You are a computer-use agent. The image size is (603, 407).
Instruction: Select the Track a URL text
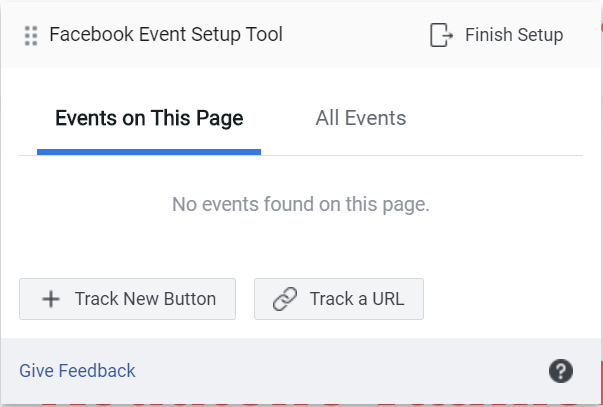[x=357, y=299]
